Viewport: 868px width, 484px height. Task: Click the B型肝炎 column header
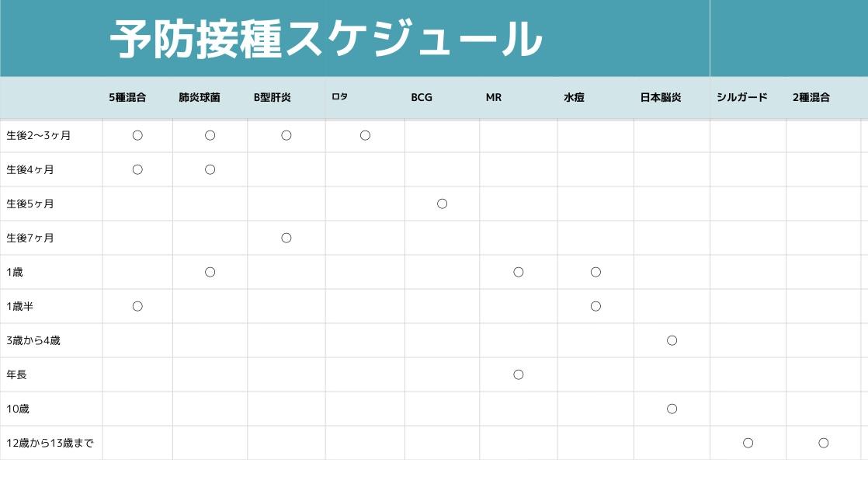pos(273,98)
